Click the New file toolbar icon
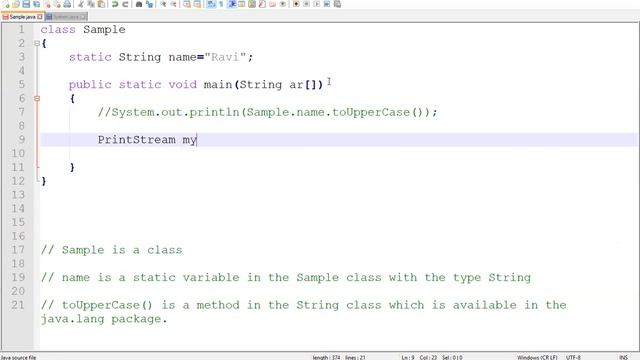 (x=6, y=4)
